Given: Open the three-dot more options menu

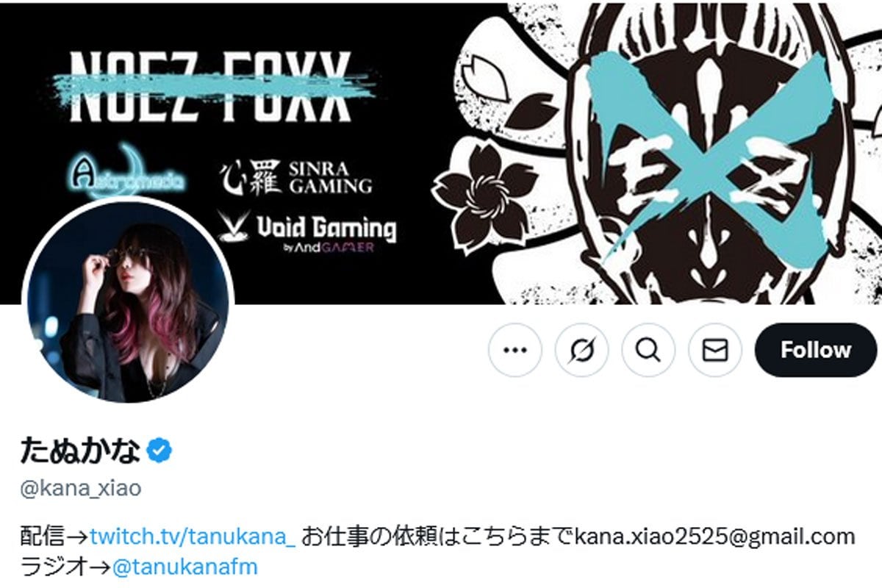Looking at the screenshot, I should tap(514, 350).
